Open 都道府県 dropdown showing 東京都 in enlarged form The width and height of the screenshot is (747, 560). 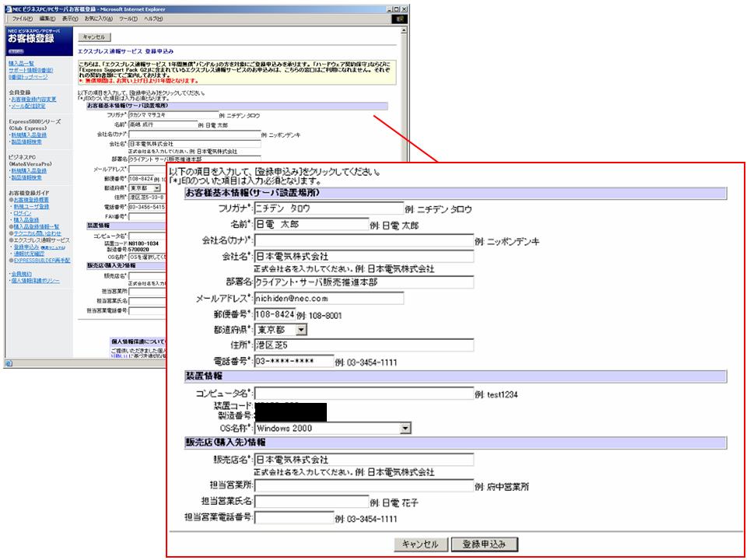pos(281,330)
